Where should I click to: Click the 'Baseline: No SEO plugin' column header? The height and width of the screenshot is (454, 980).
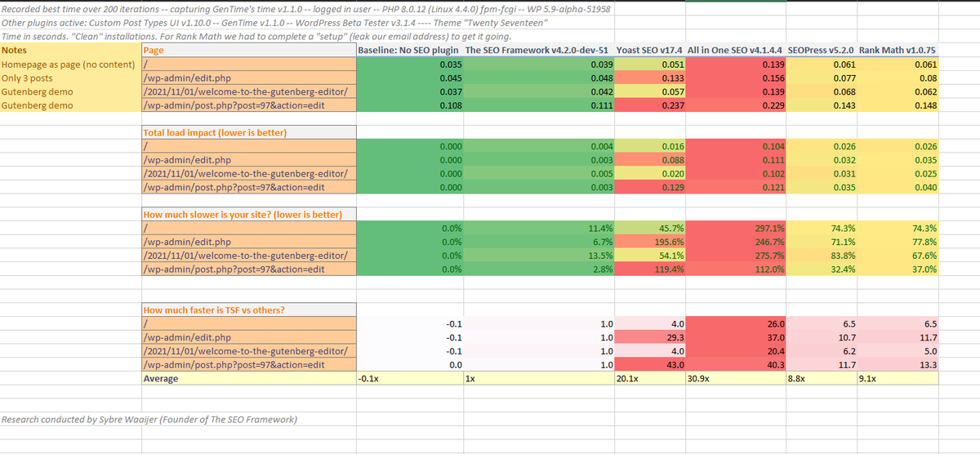[409, 51]
